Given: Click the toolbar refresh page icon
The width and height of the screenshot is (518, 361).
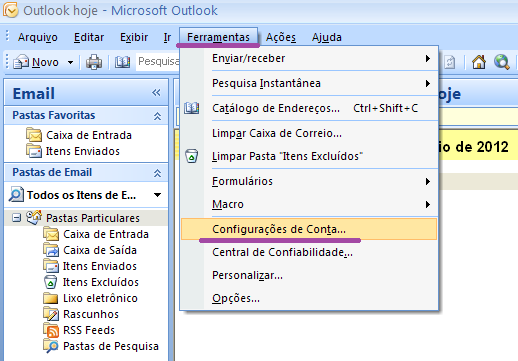Looking at the screenshot, I should (x=449, y=62).
